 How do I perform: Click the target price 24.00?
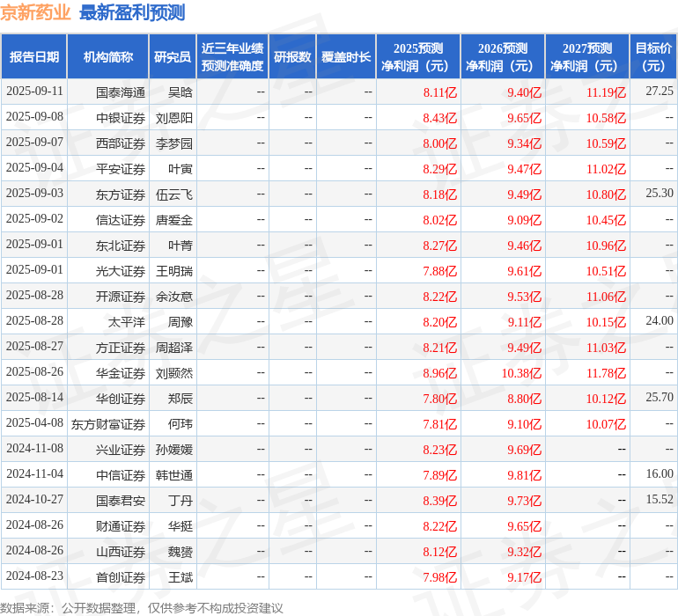tap(660, 320)
